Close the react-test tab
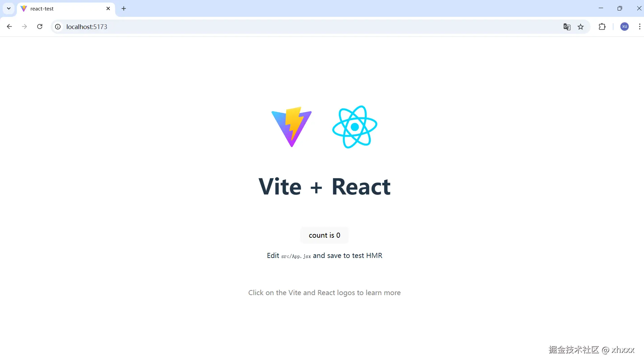Viewport: 644px width, 364px height. click(x=108, y=8)
